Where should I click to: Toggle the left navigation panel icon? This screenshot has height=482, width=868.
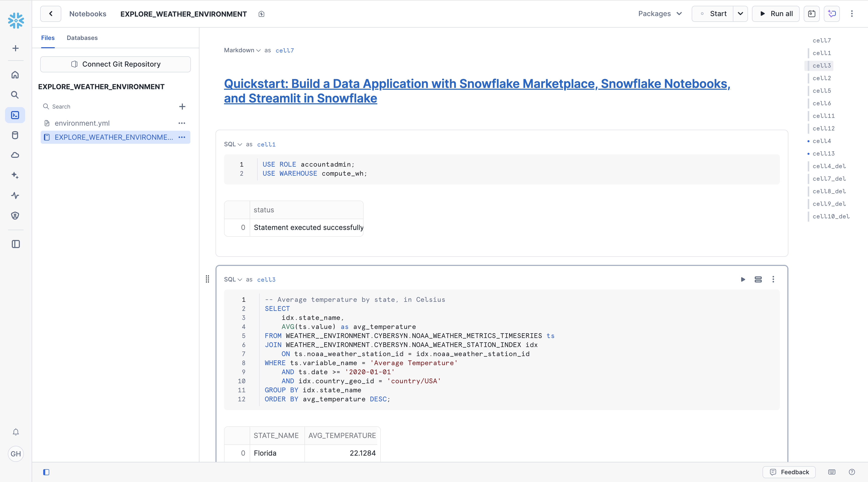pyautogui.click(x=16, y=244)
